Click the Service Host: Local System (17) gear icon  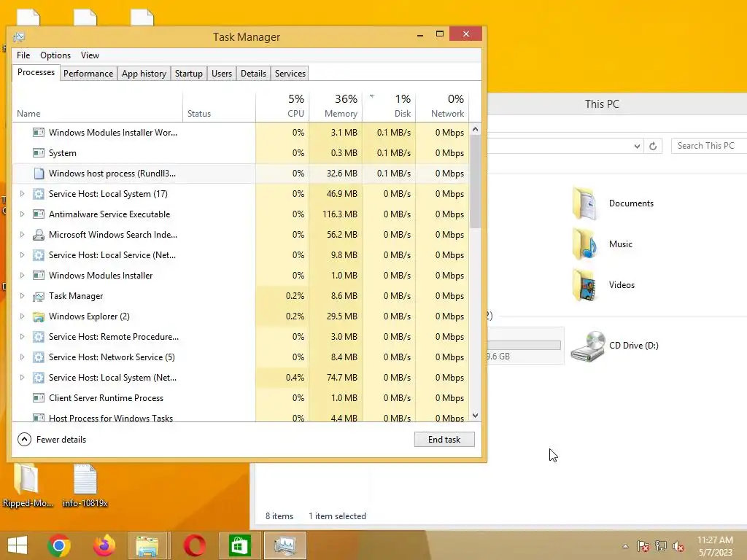coord(39,194)
